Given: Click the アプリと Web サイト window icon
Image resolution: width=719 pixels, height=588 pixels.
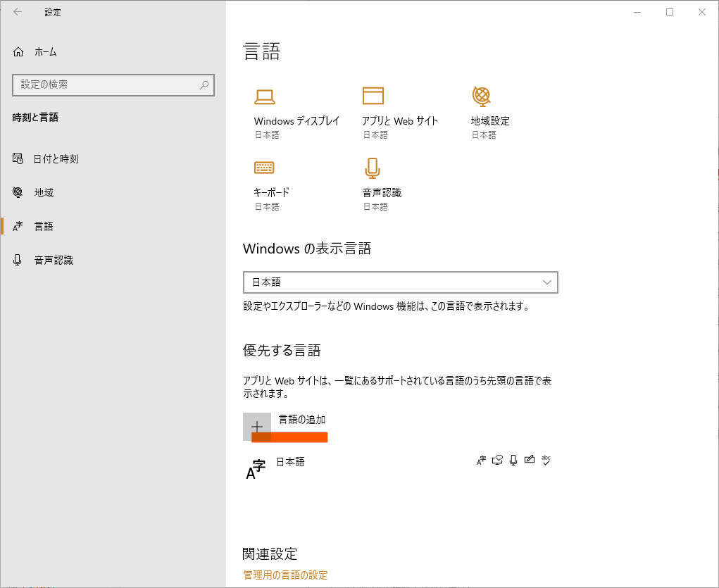Looking at the screenshot, I should pyautogui.click(x=373, y=96).
